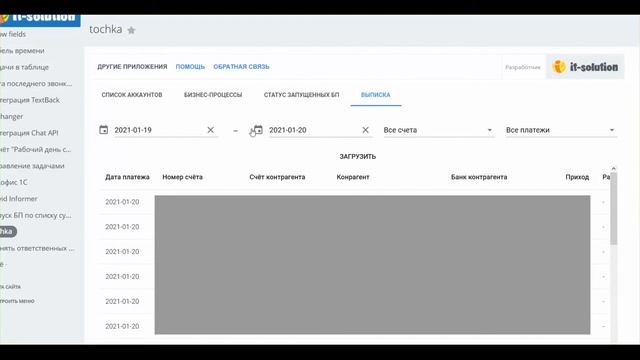Click the it-solution sidebar header logo
Screen dimensions: 640x360
[x=40, y=19]
